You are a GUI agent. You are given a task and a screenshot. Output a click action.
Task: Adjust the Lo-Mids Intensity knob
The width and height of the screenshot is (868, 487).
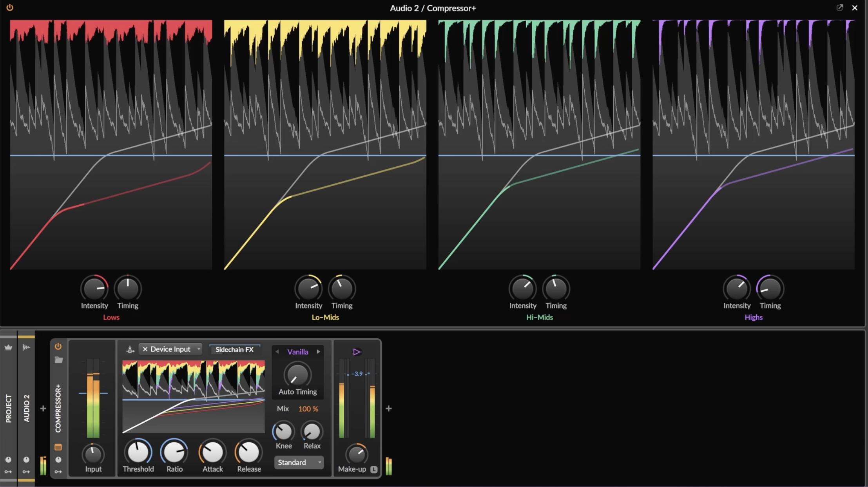point(308,289)
